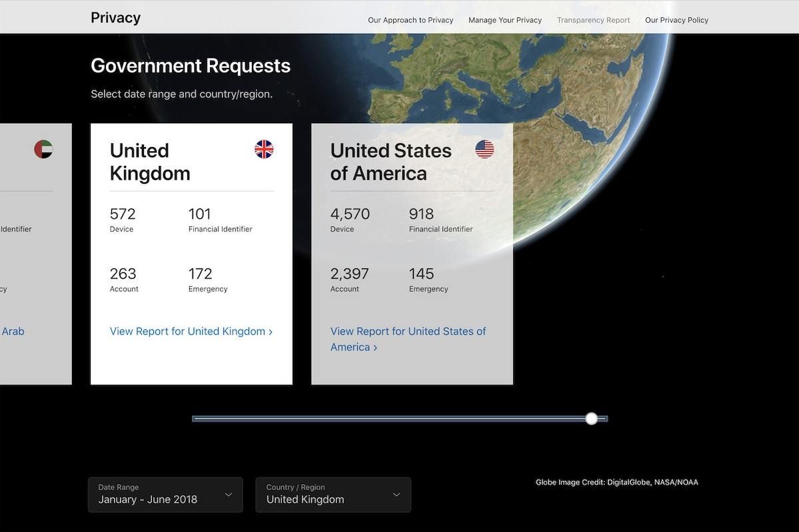Click the United States flag icon
This screenshot has height=532, width=799.
(x=484, y=149)
